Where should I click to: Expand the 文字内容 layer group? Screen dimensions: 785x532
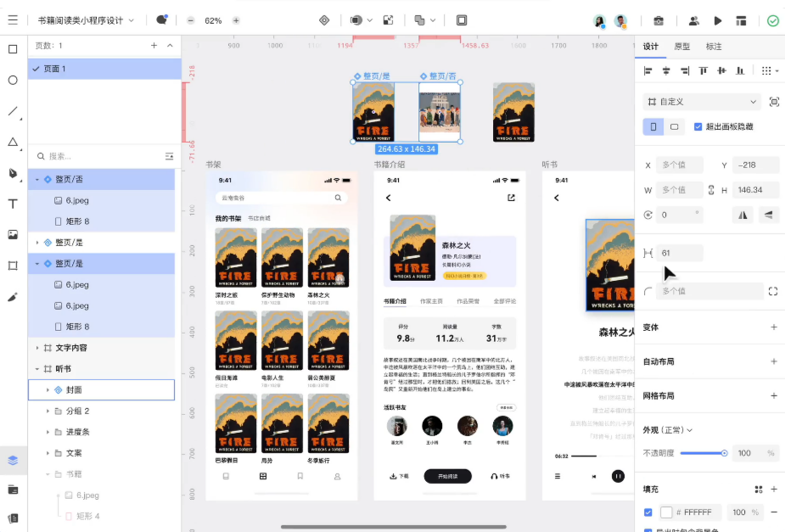pos(37,348)
